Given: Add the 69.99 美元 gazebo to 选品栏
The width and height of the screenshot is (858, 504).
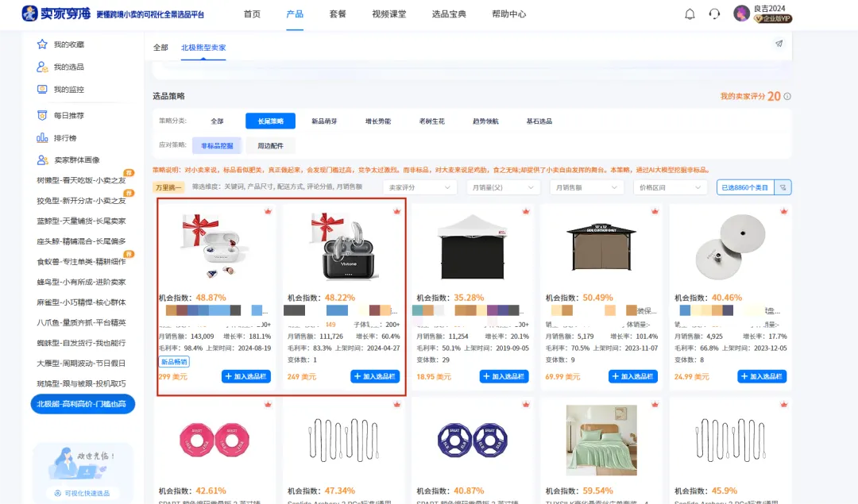Looking at the screenshot, I should pyautogui.click(x=633, y=377).
